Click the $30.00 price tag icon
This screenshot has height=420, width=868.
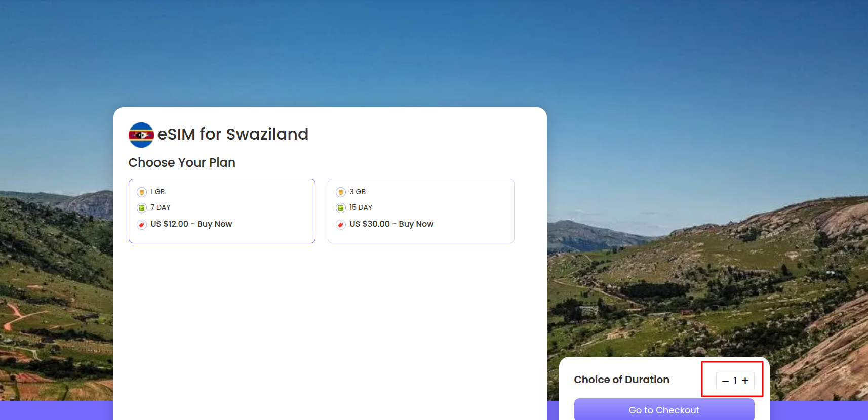341,225
